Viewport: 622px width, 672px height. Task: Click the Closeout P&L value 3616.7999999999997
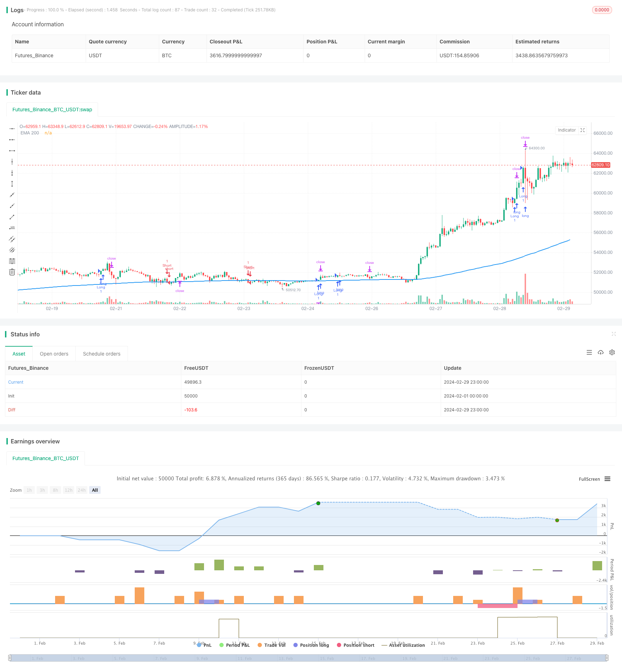coord(236,55)
